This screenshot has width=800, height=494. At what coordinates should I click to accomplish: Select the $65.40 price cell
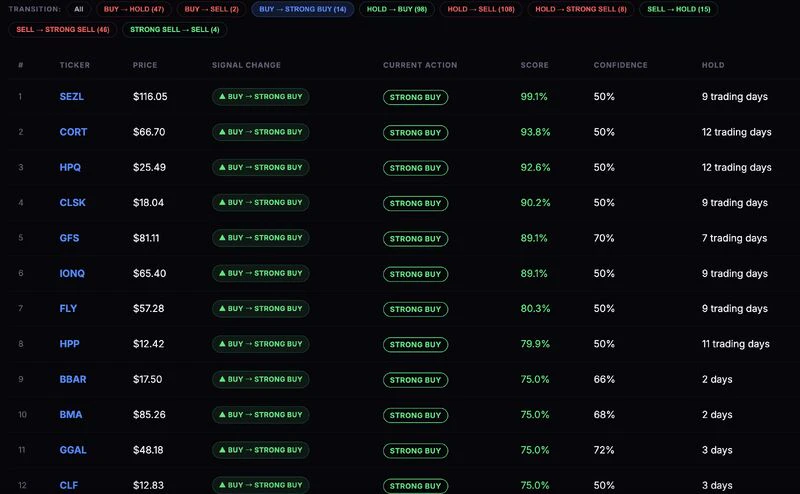tap(149, 273)
